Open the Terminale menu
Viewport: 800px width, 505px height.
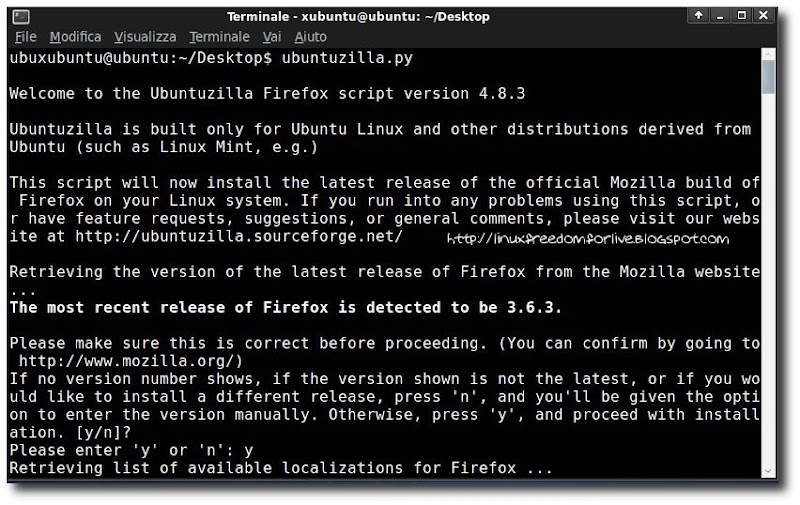[219, 37]
